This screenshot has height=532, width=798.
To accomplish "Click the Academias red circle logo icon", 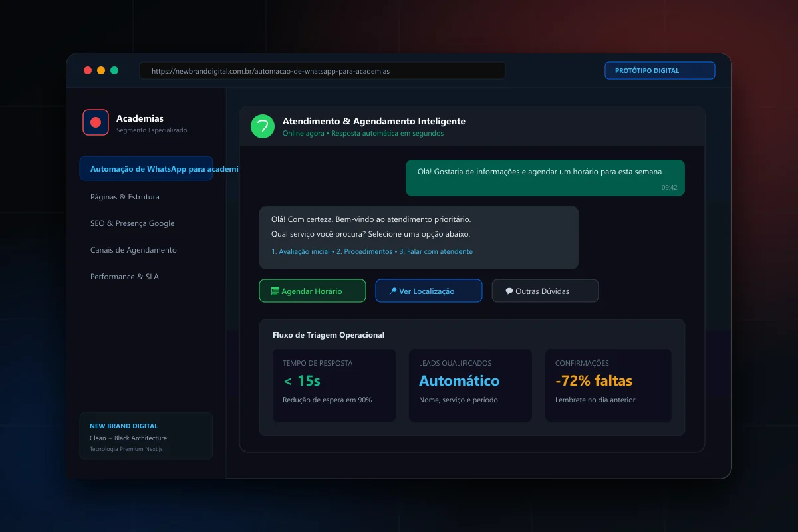I will tap(95, 122).
